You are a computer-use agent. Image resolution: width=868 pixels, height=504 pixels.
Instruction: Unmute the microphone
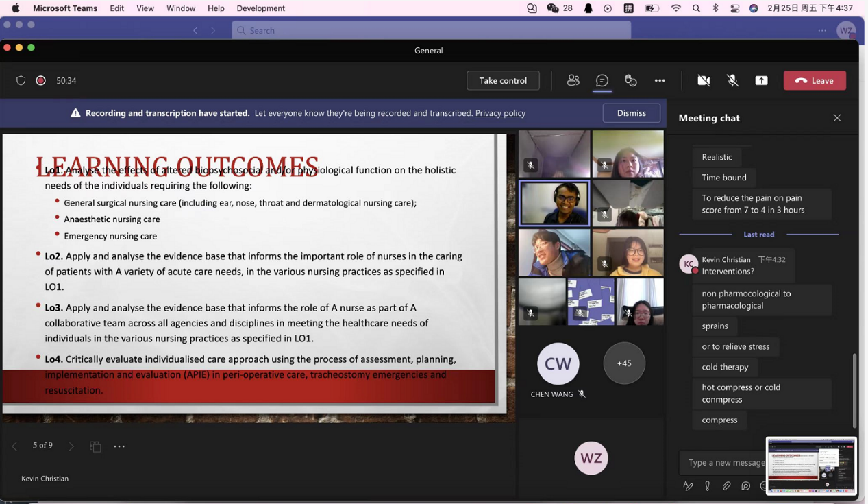pyautogui.click(x=732, y=80)
